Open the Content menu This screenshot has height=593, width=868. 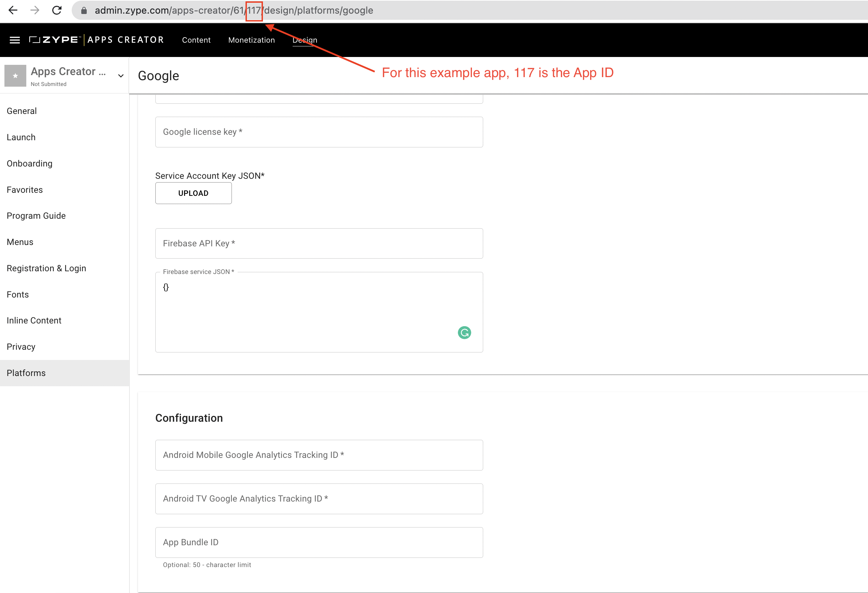point(196,40)
